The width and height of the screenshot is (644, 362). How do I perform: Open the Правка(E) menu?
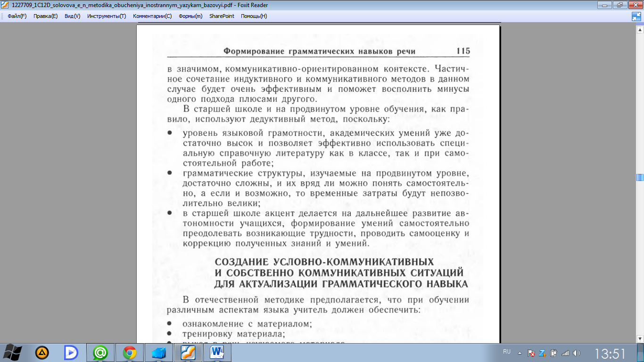(45, 16)
